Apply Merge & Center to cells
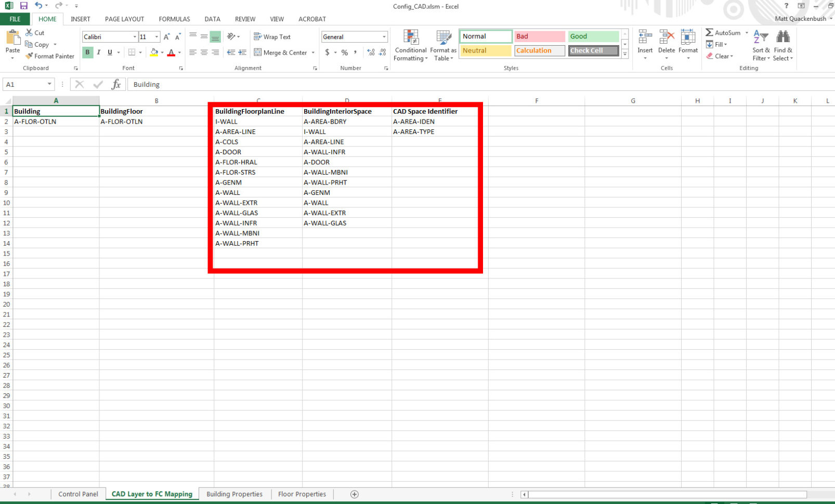This screenshot has height=504, width=835. [281, 52]
